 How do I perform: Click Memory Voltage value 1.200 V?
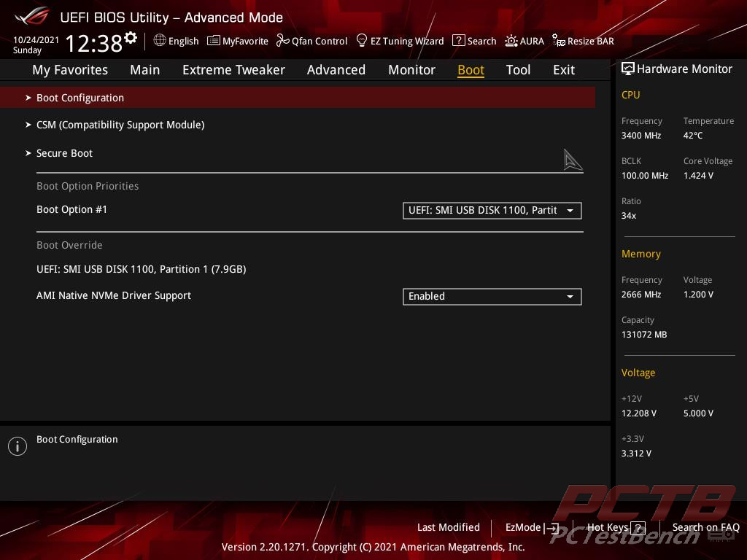click(x=698, y=295)
